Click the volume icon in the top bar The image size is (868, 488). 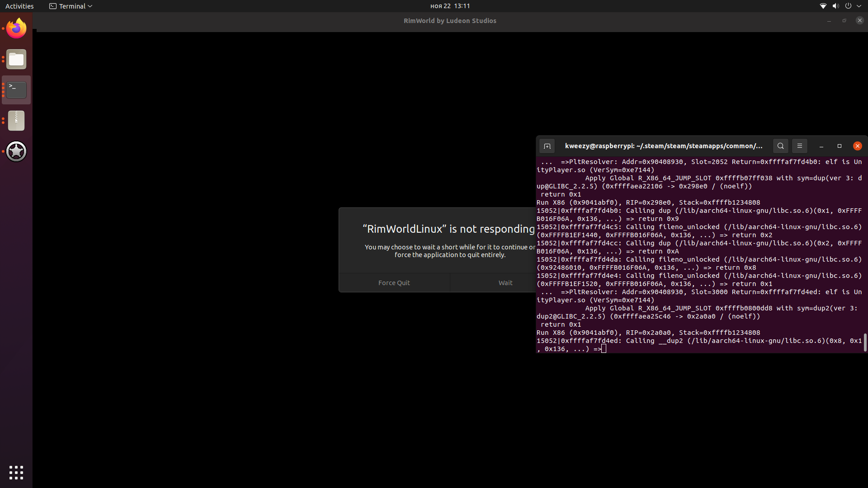(x=835, y=6)
